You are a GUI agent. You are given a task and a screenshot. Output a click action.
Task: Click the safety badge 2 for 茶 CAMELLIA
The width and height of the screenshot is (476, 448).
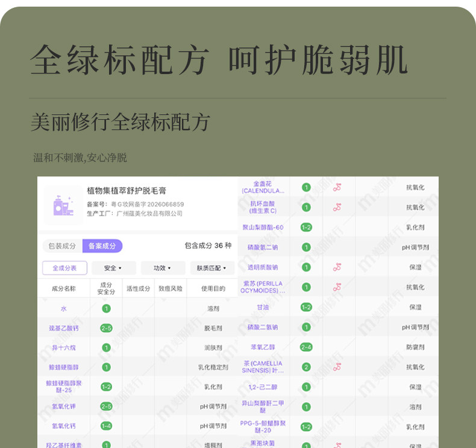[306, 367]
